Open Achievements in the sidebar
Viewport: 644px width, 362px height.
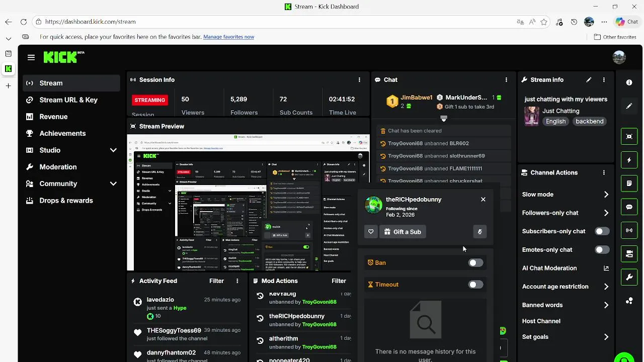[x=71, y=133]
